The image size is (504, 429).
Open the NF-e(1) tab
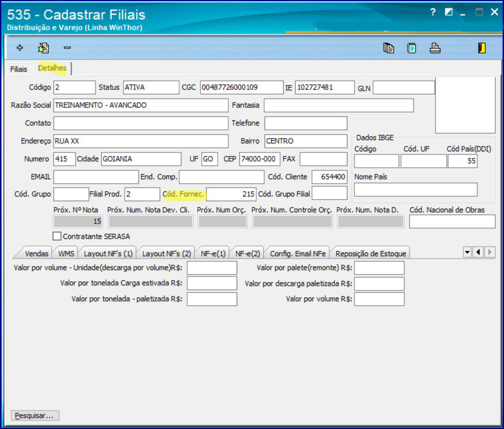(x=213, y=253)
